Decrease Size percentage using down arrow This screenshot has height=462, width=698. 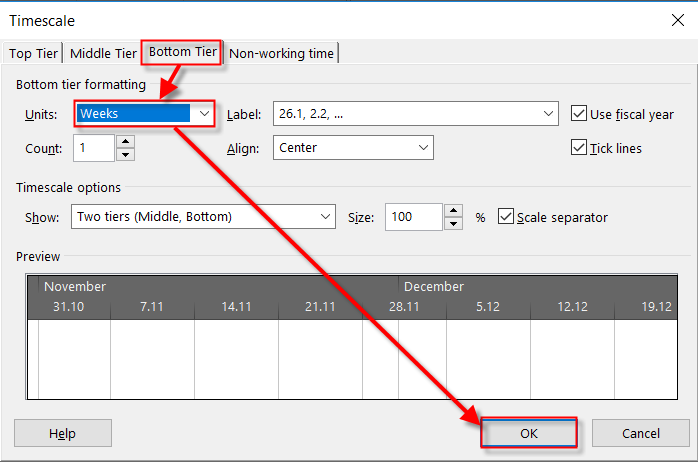pos(453,223)
